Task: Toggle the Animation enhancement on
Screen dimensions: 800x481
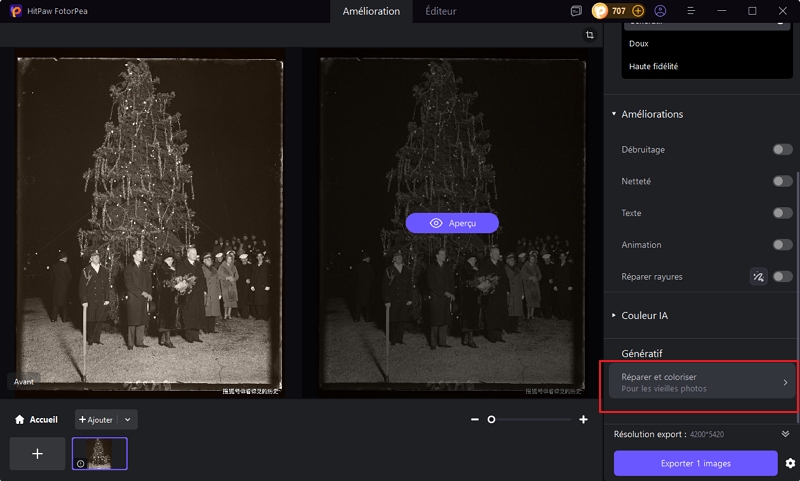Action: (x=782, y=245)
